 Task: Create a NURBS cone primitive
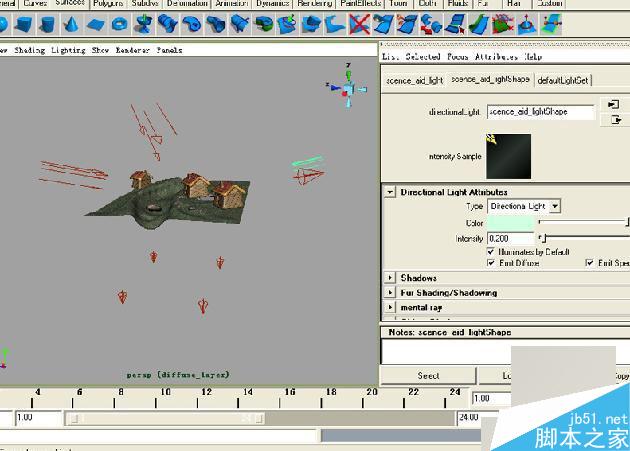(71, 24)
